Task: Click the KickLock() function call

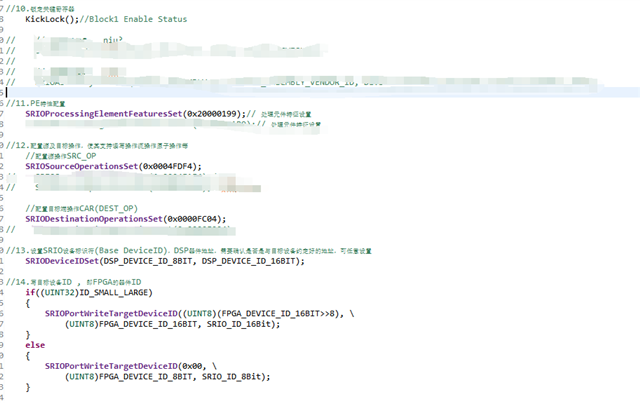Action: [x=52, y=19]
